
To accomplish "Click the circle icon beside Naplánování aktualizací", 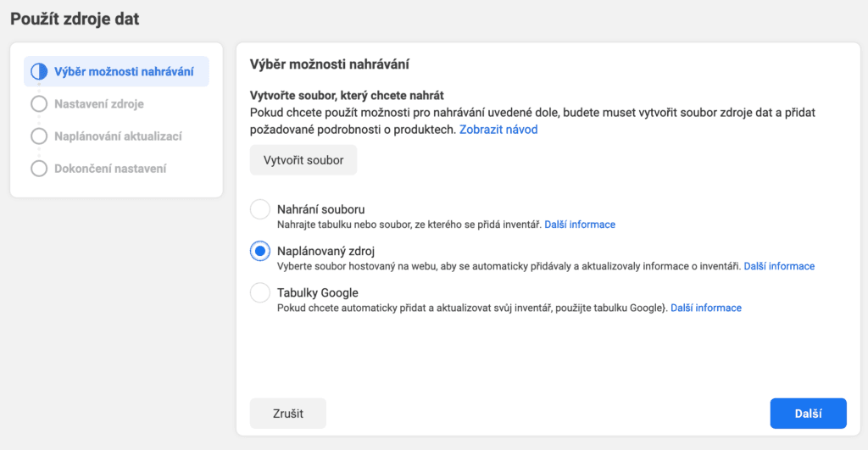I will tap(39, 136).
